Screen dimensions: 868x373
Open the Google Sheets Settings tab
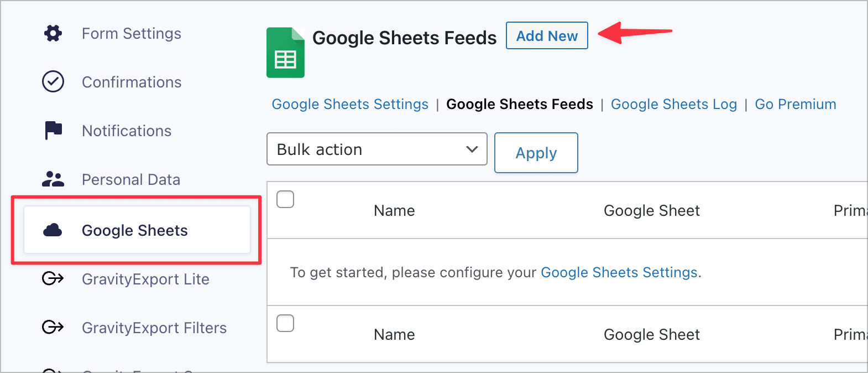click(x=350, y=104)
